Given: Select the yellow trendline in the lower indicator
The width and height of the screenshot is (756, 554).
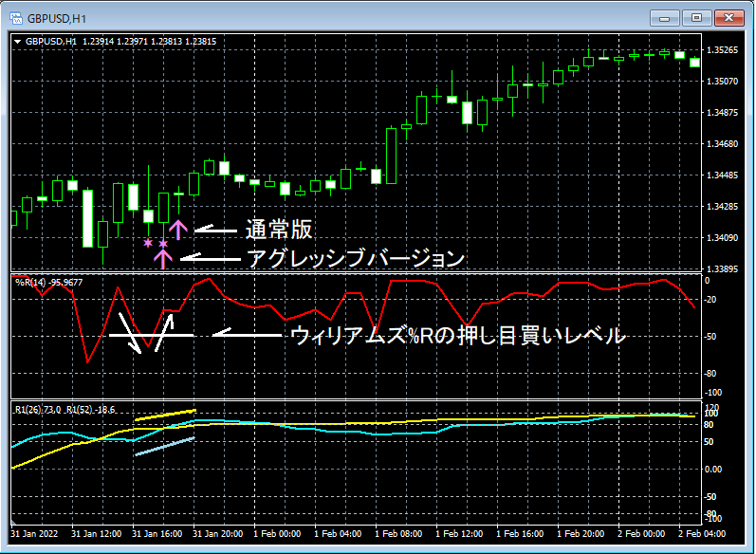Looking at the screenshot, I should pyautogui.click(x=165, y=415).
